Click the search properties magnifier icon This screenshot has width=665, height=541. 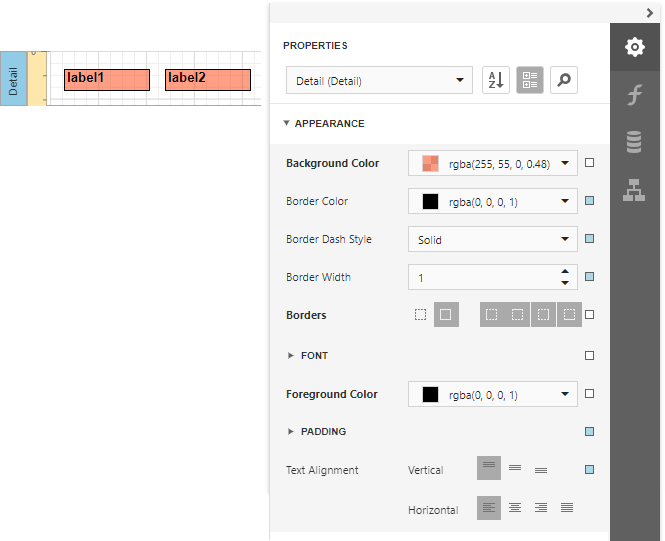(564, 81)
